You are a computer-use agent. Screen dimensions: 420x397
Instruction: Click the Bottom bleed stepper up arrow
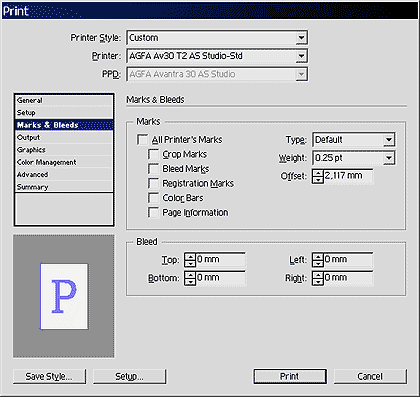pos(190,275)
